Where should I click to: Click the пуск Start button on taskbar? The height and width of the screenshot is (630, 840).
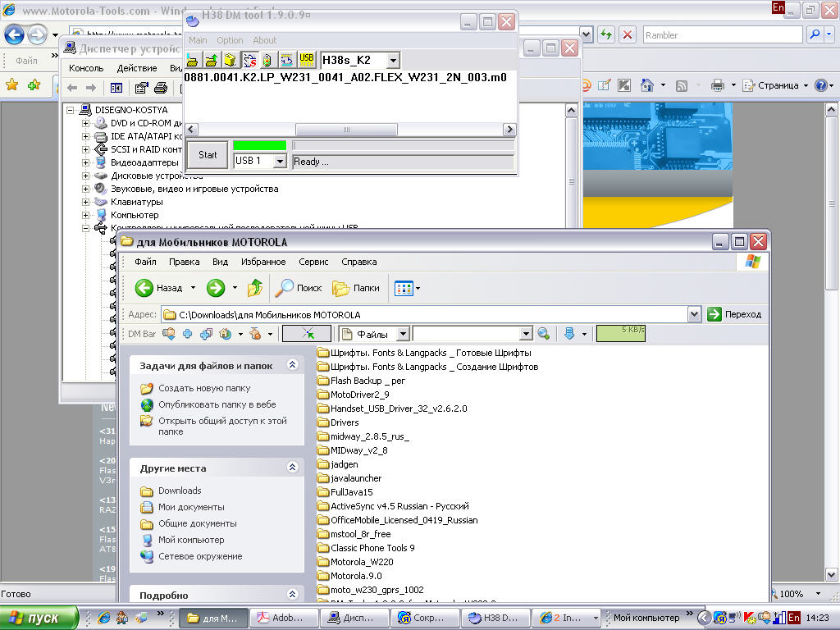39,618
